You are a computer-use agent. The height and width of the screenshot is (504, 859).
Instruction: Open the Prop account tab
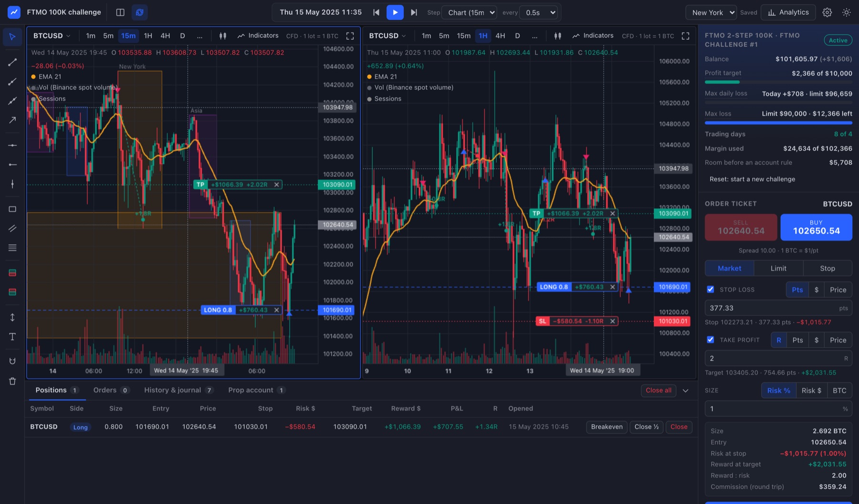257,390
